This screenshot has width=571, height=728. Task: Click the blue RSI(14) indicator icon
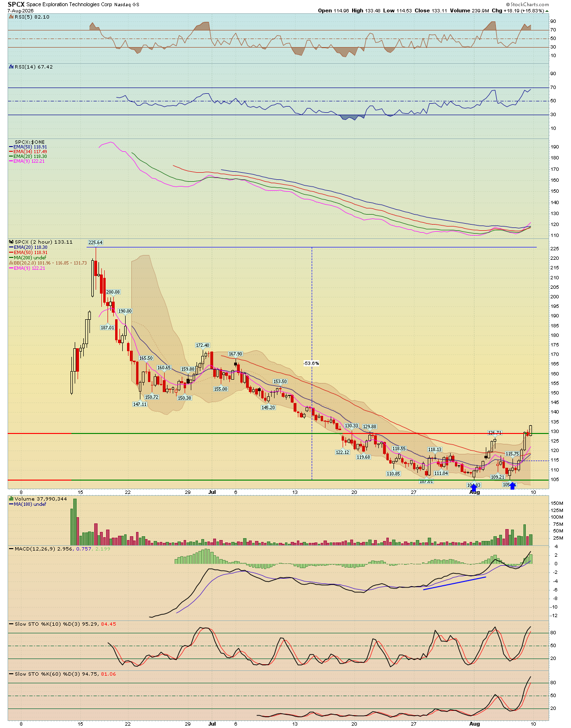12,67
